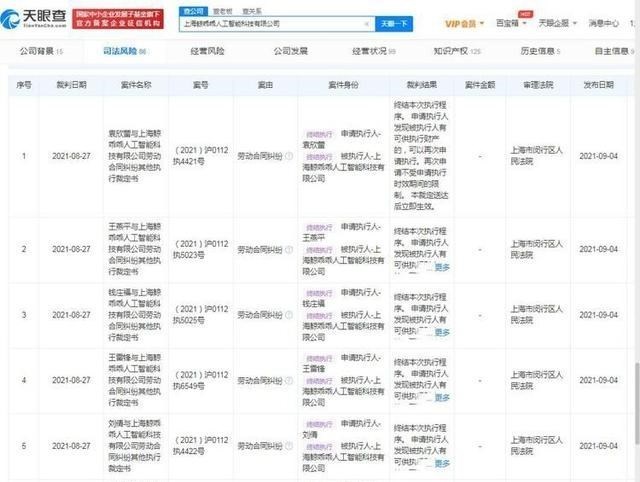The width and height of the screenshot is (640, 482).
Task: Click the 终结执行 tag beside 申请执行人 in row 2
Action: 319,227
